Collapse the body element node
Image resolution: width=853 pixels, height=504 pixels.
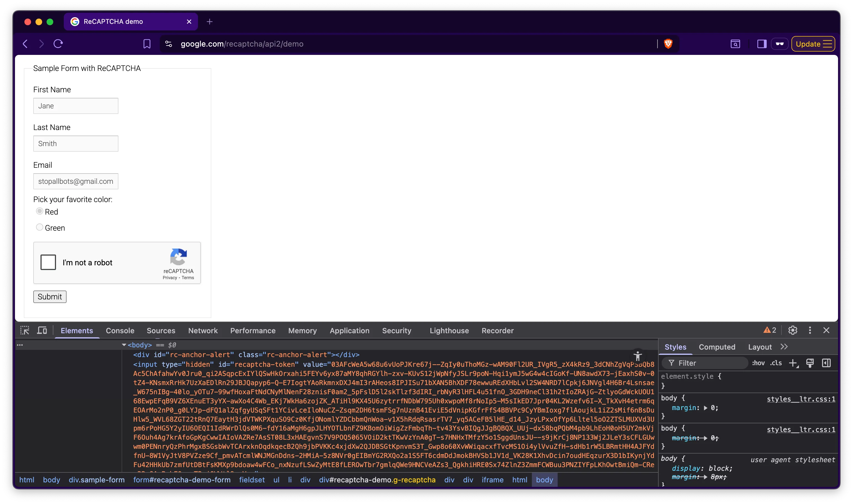tap(124, 345)
